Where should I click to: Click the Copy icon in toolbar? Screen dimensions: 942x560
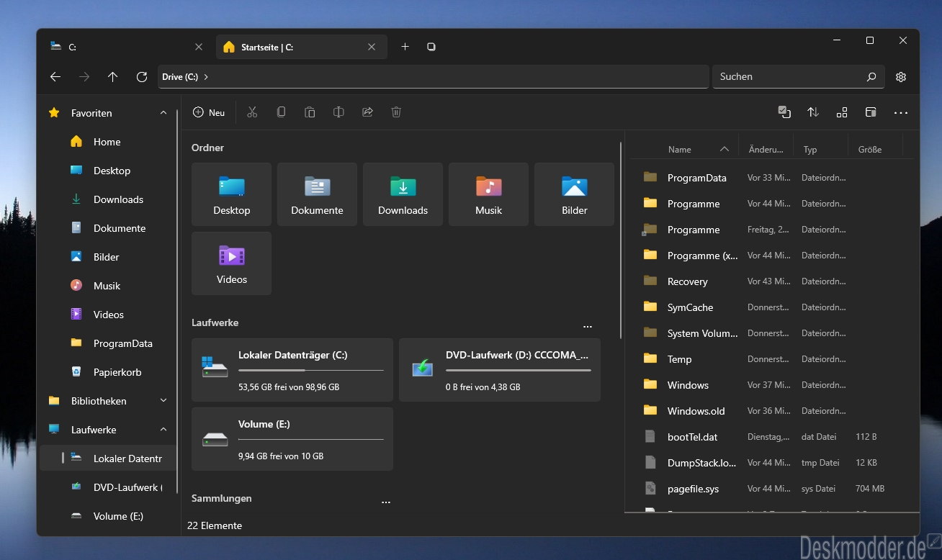pyautogui.click(x=281, y=112)
